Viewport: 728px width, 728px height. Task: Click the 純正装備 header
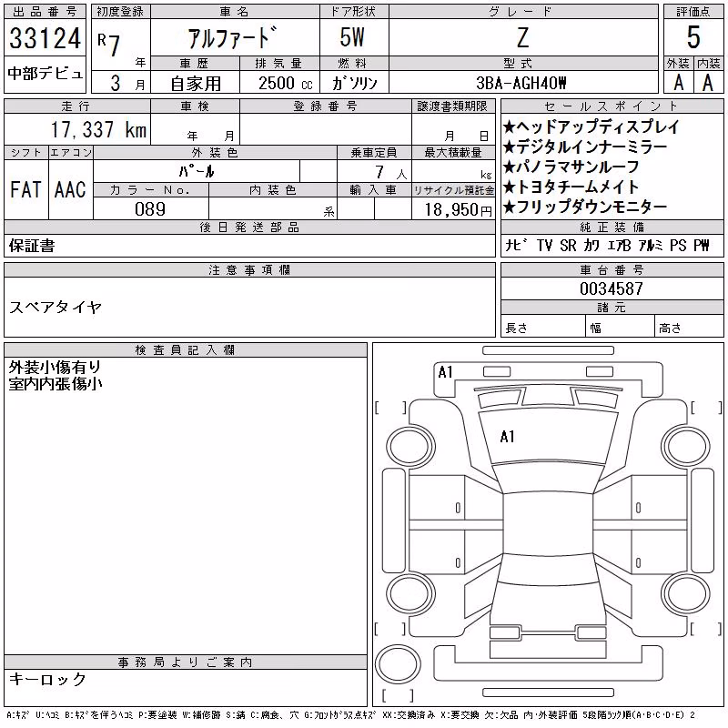coord(612,227)
